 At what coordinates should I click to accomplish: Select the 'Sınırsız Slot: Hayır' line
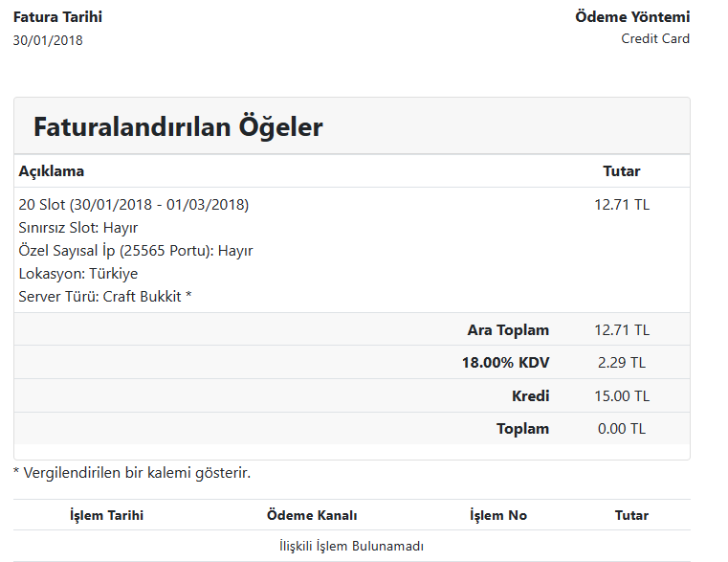pyautogui.click(x=78, y=228)
